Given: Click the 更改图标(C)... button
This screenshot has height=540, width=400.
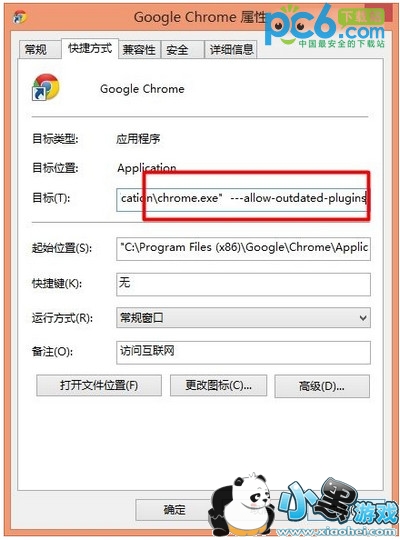Looking at the screenshot, I should [x=218, y=386].
